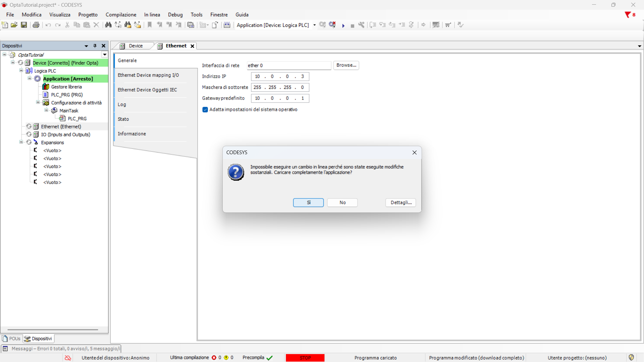The height and width of the screenshot is (362, 644).
Task: Click the Print icon in toolbar
Action: (x=36, y=25)
